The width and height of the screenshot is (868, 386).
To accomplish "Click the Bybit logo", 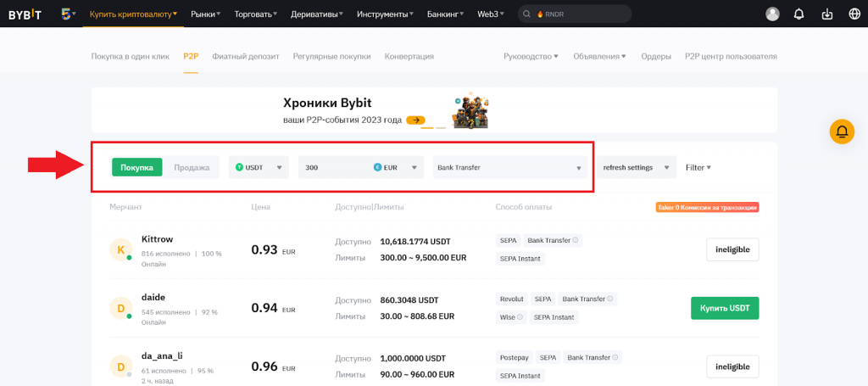I will tap(29, 14).
